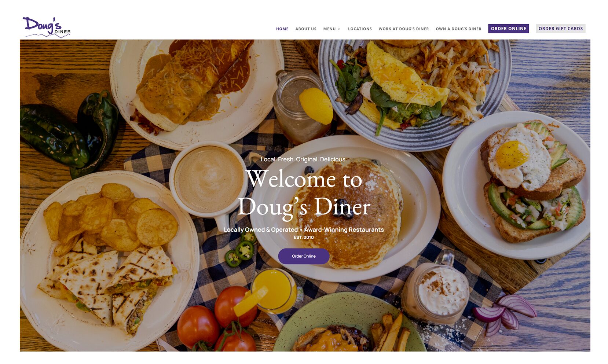
Task: Click the omelette and hash browns plate
Action: coord(414,92)
